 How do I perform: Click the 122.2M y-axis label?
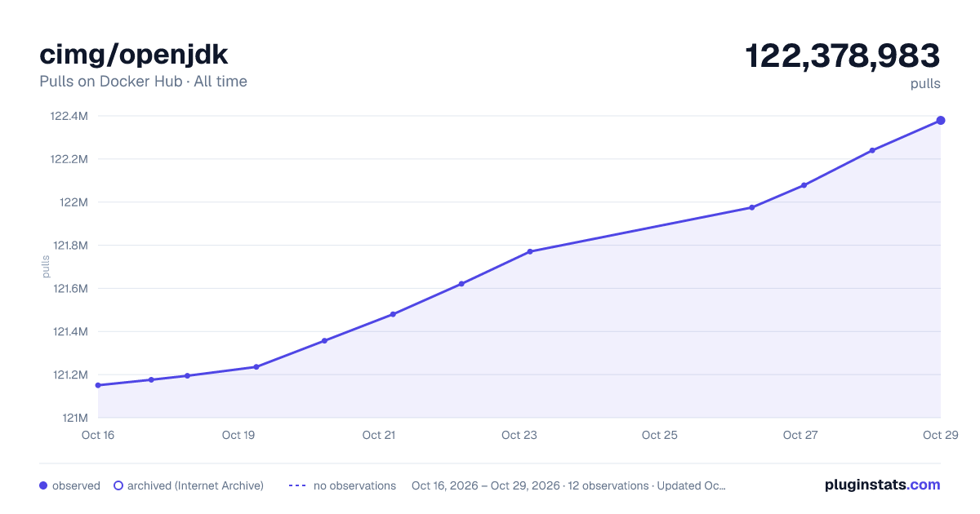point(69,159)
